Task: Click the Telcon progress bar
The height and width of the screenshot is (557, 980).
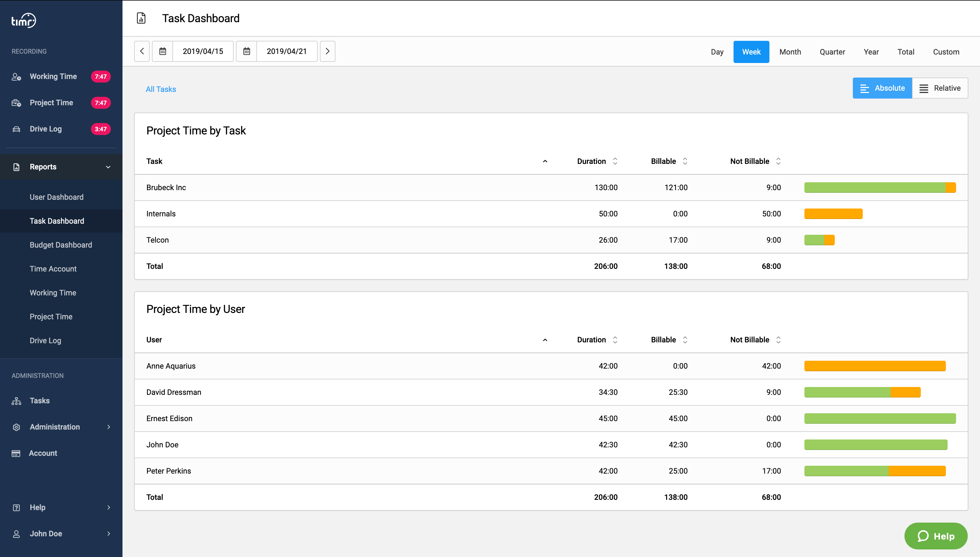Action: 819,240
